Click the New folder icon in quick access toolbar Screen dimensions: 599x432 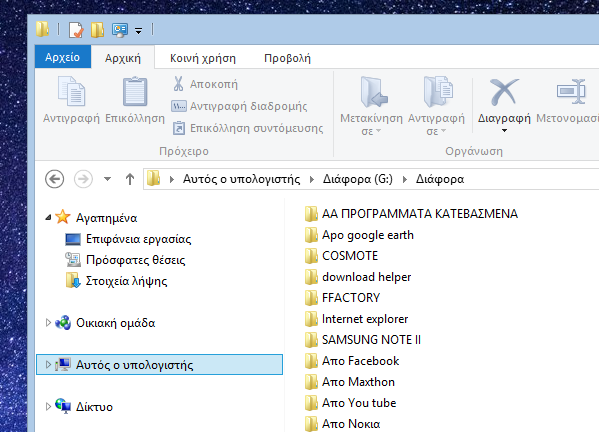pos(97,30)
